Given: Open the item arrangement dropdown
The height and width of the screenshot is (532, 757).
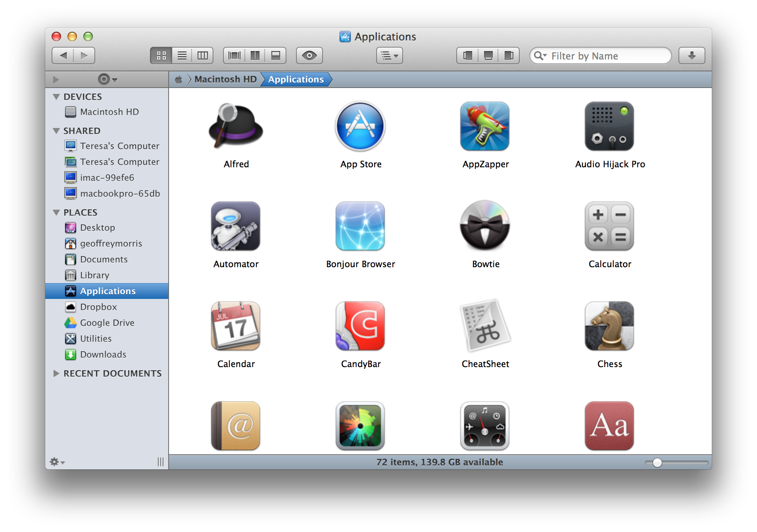Looking at the screenshot, I should pyautogui.click(x=389, y=55).
